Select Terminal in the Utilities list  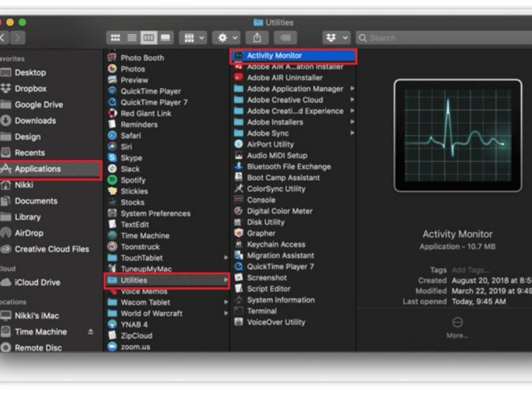pos(263,311)
